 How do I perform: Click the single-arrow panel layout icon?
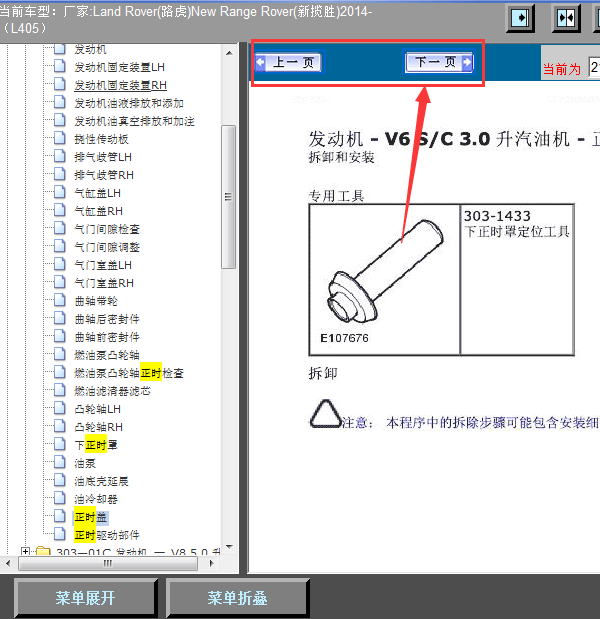coord(520,18)
